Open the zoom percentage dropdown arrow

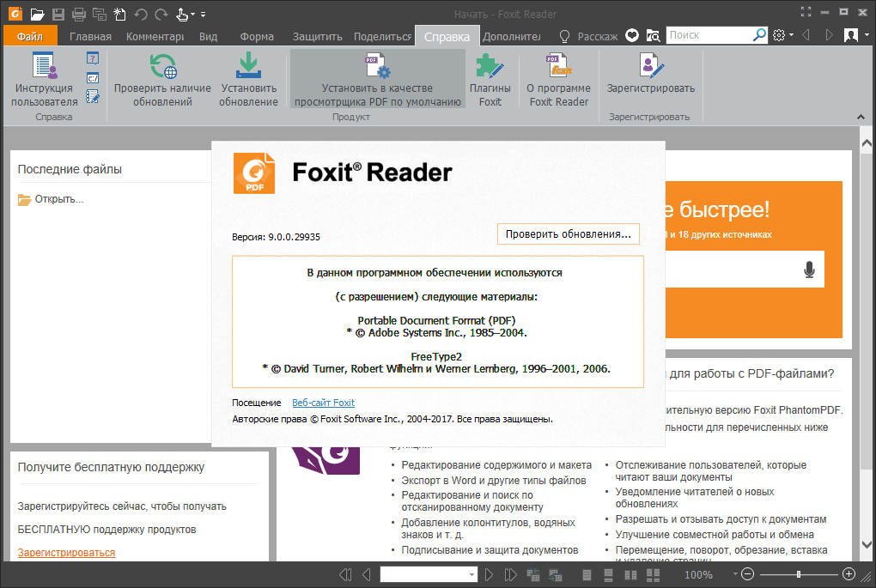[735, 574]
